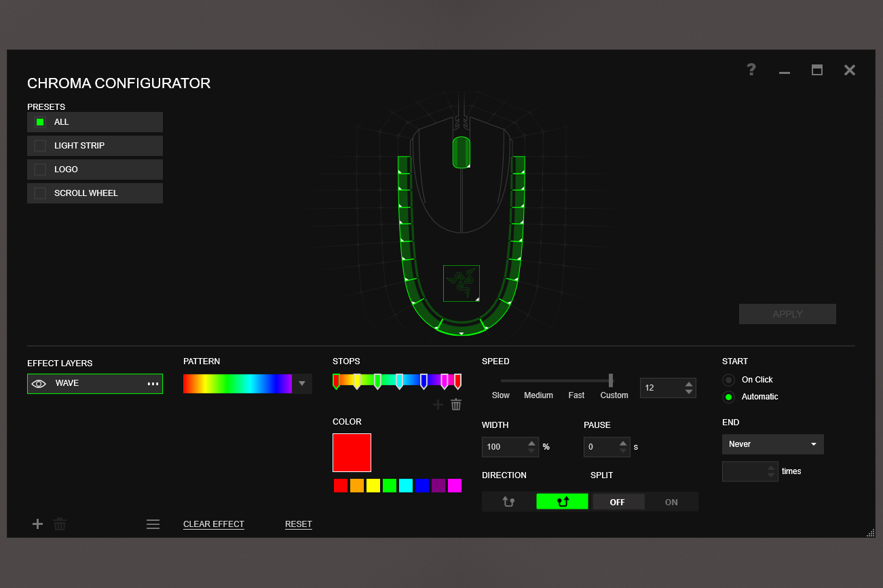This screenshot has height=588, width=883.
Task: Increase the pause seconds stepper
Action: click(624, 443)
